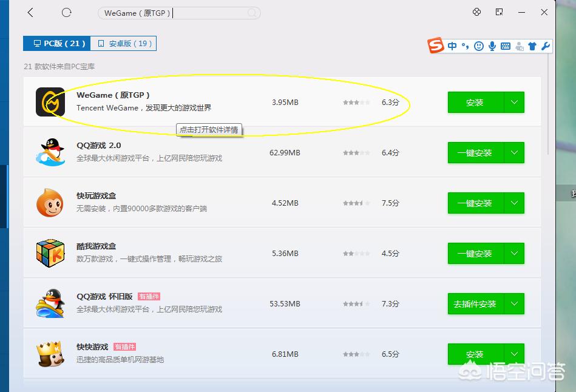Expand install options arrow for 快快游戏
This screenshot has width=576, height=392.
(514, 354)
